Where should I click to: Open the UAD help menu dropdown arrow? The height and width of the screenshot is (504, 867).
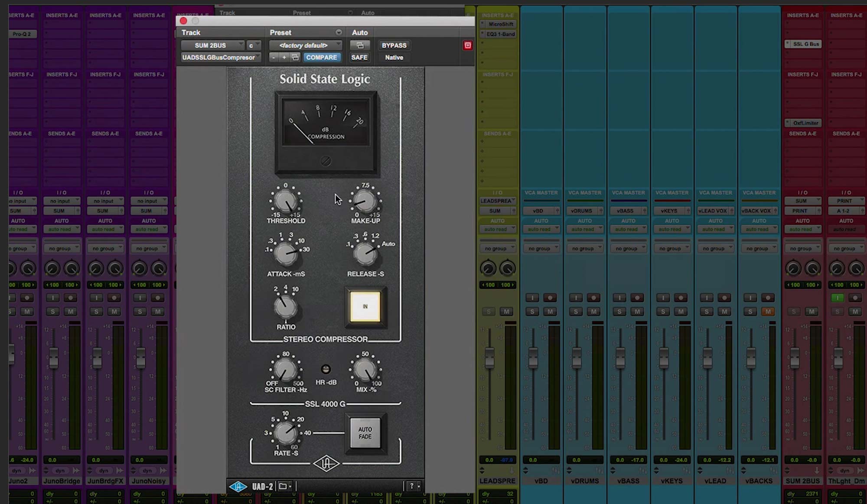pos(419,486)
